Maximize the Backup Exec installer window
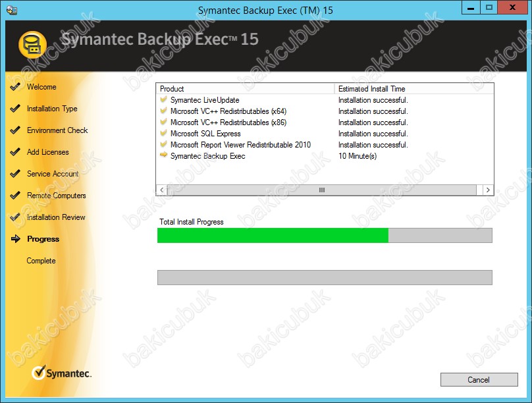 (x=489, y=7)
